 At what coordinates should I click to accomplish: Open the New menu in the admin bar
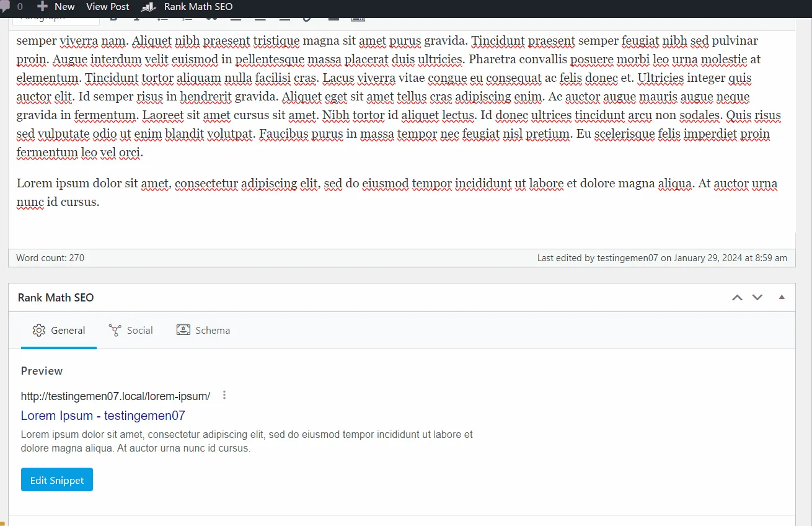56,7
